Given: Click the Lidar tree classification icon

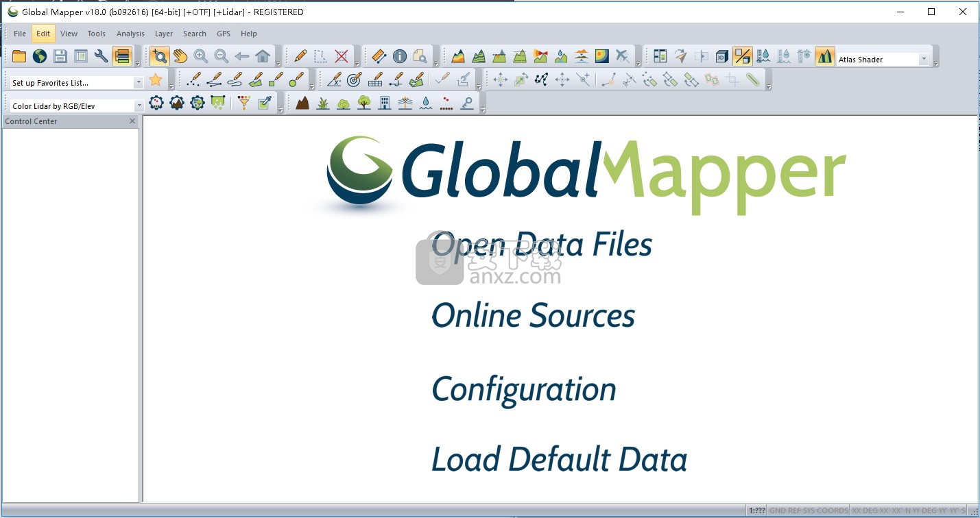Looking at the screenshot, I should (364, 103).
